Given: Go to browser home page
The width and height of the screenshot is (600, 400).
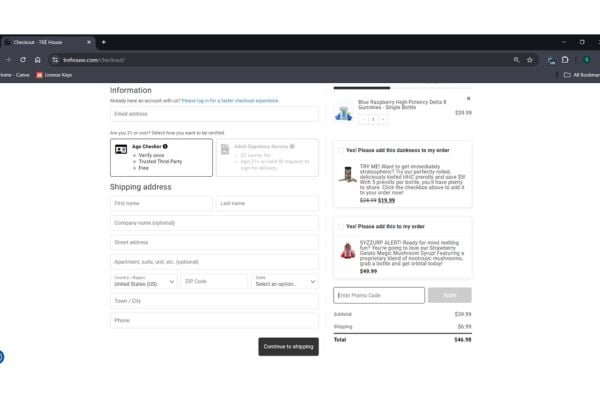Looking at the screenshot, I should click(38, 60).
